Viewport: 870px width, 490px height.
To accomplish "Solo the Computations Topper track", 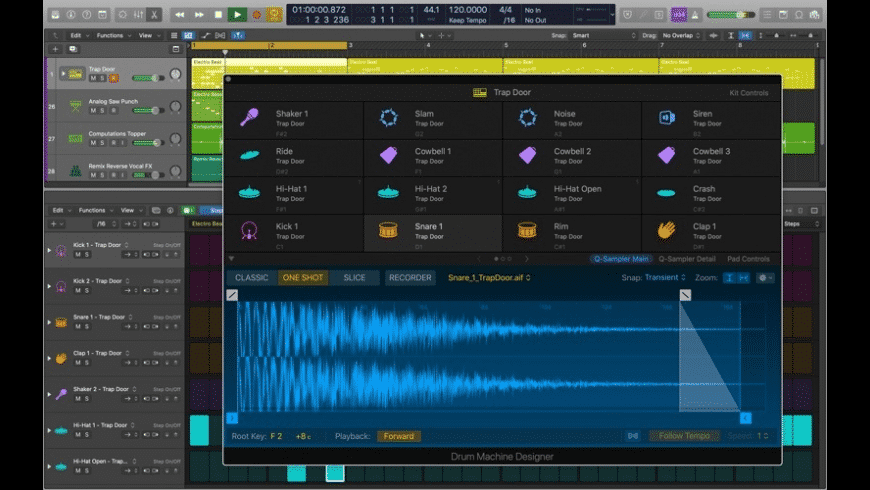I will (x=102, y=143).
